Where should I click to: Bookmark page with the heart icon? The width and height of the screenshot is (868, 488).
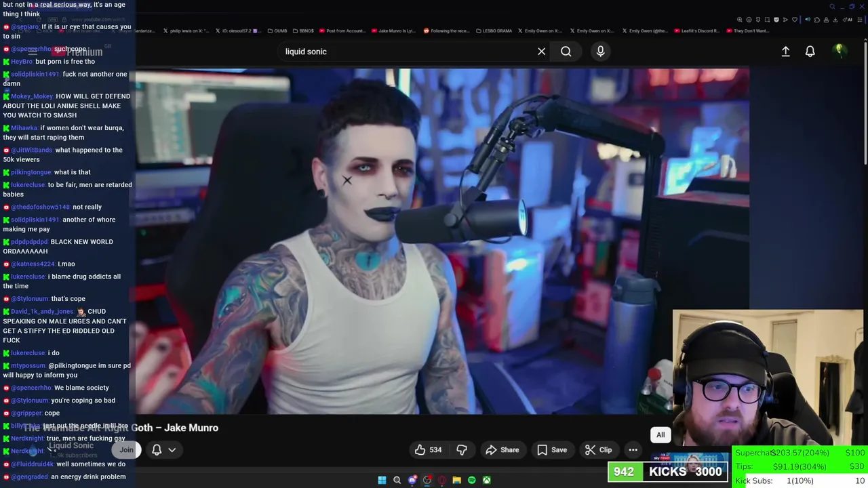click(x=795, y=20)
